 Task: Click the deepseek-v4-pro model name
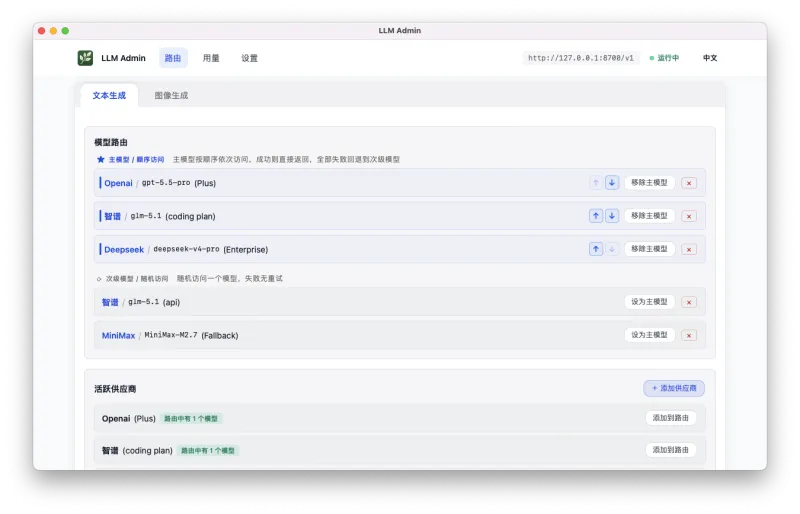point(186,249)
